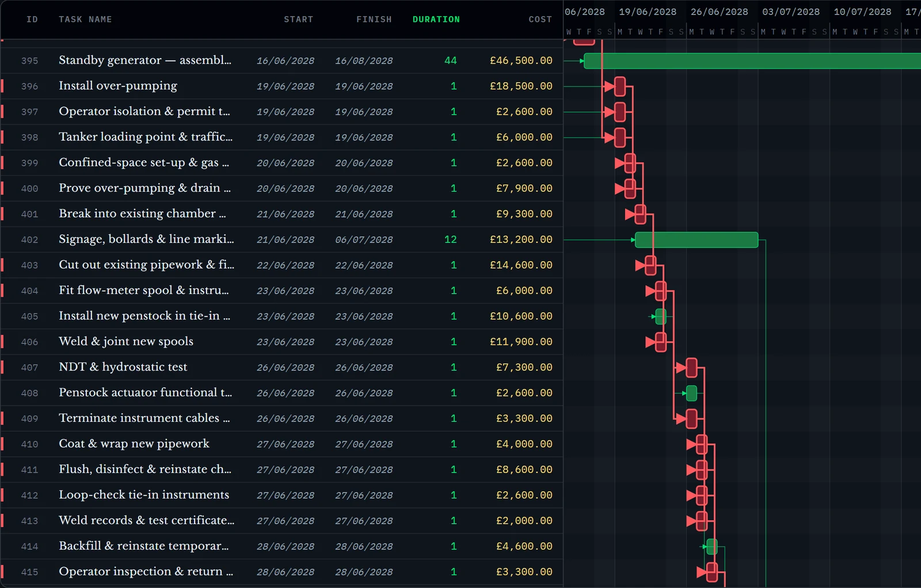Select the Standby generator green Gantt bar
This screenshot has height=588, width=921.
point(752,61)
